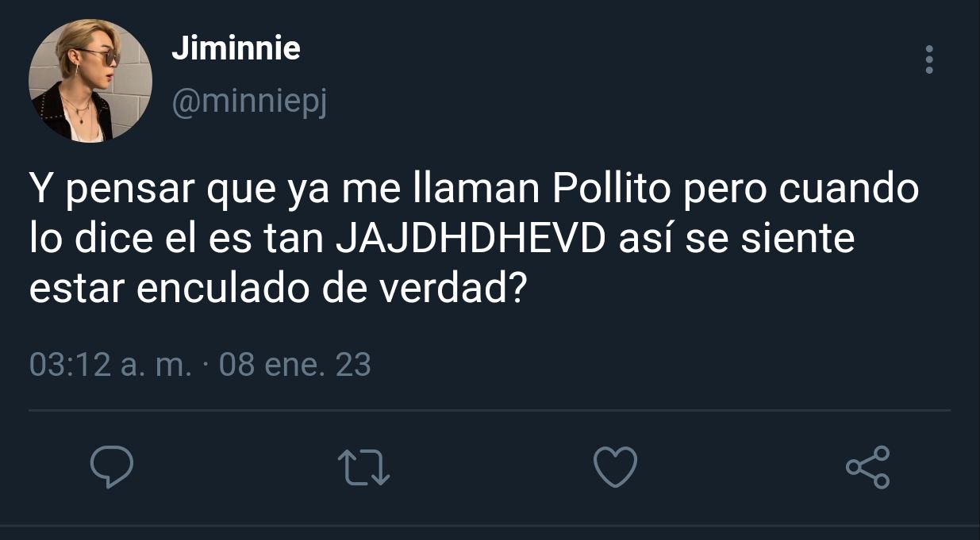980x540 pixels.
Task: Click the phrase 'lo dice' in second line
Action: click(92, 239)
